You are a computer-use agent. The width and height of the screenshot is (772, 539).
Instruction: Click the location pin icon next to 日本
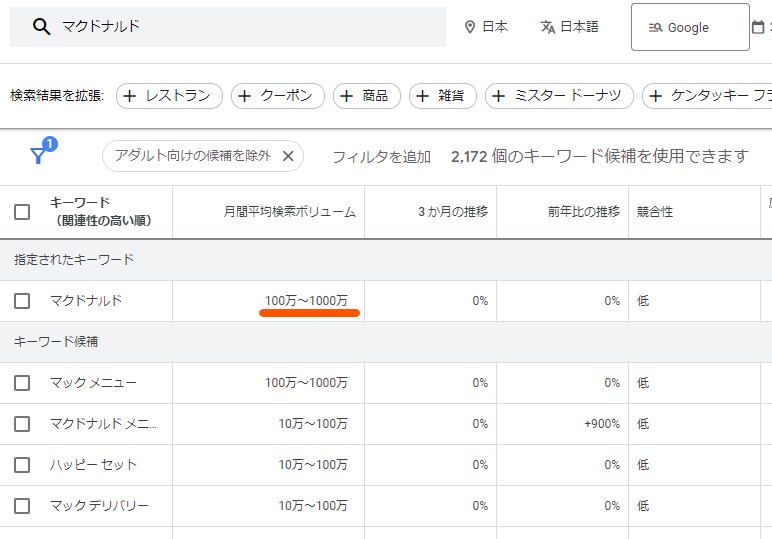pos(470,27)
